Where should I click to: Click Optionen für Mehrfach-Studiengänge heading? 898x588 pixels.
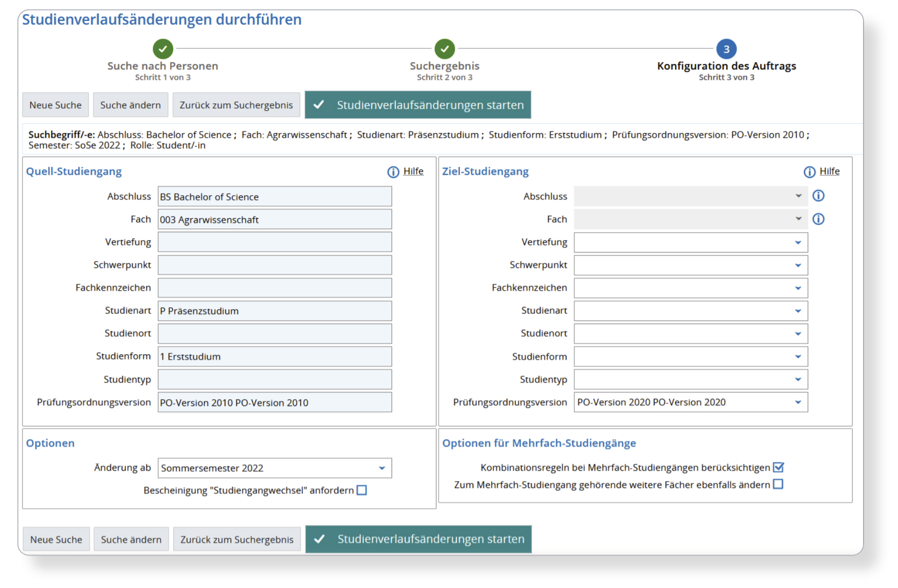point(539,443)
